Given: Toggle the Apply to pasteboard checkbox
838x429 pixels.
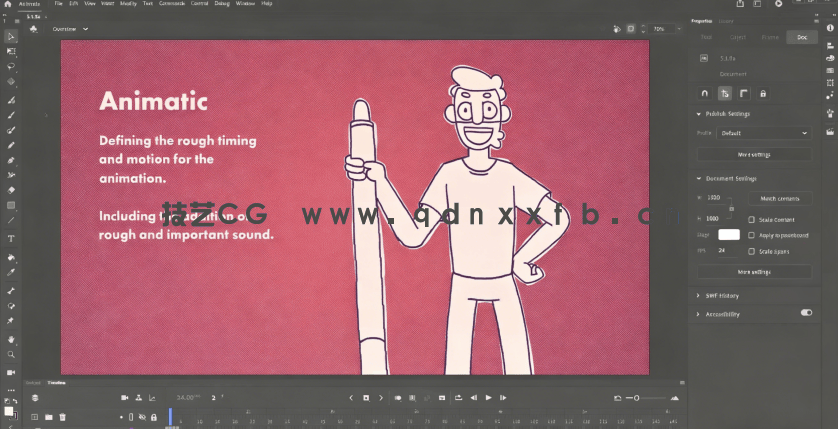Looking at the screenshot, I should point(751,235).
